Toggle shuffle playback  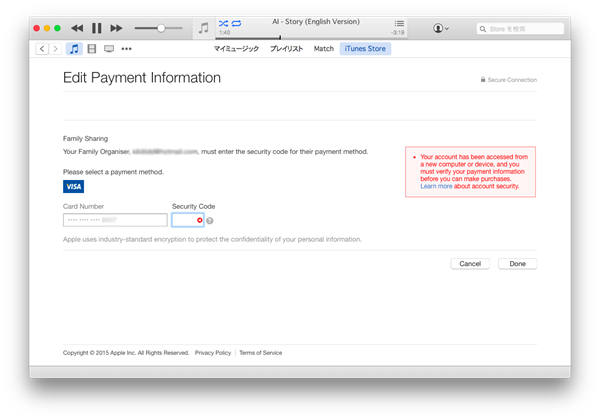(x=223, y=23)
